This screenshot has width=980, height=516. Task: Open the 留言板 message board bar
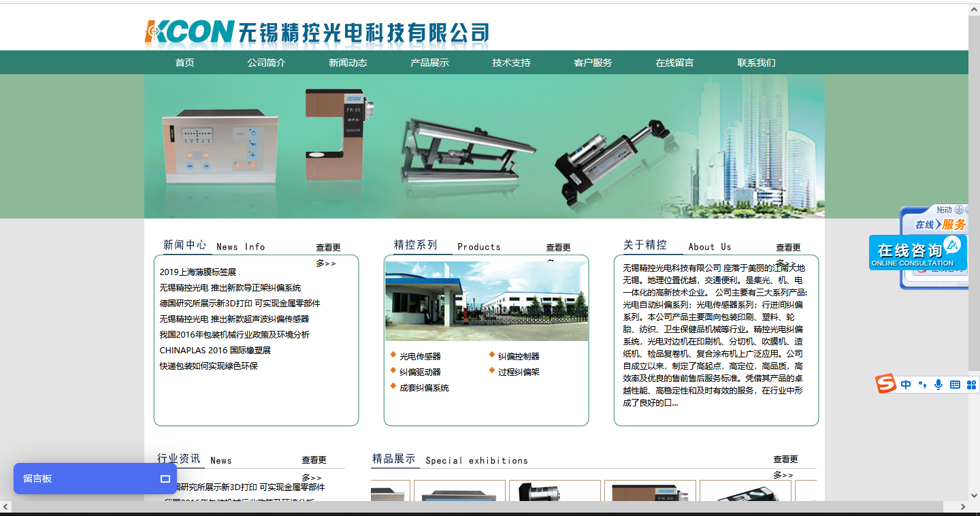click(x=95, y=479)
